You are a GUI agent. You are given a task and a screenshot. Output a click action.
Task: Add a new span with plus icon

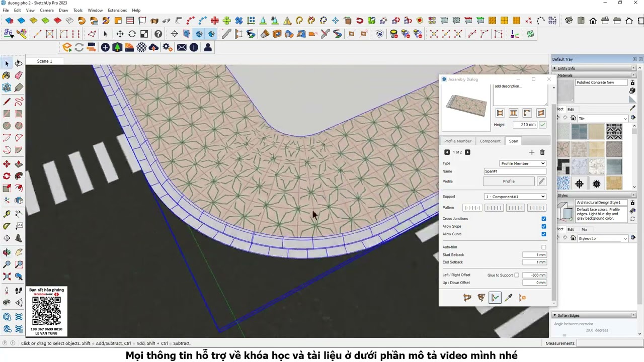532,152
